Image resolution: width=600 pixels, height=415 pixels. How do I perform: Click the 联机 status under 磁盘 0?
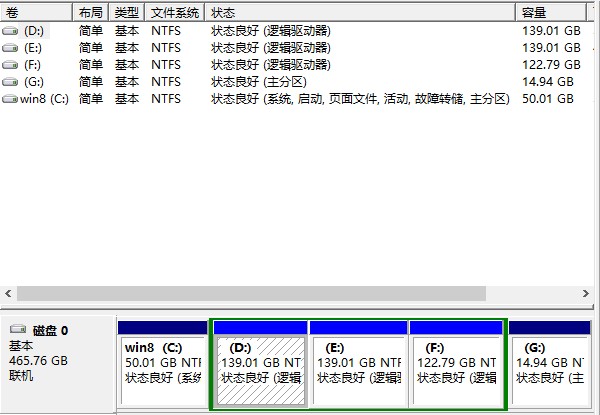pos(21,375)
